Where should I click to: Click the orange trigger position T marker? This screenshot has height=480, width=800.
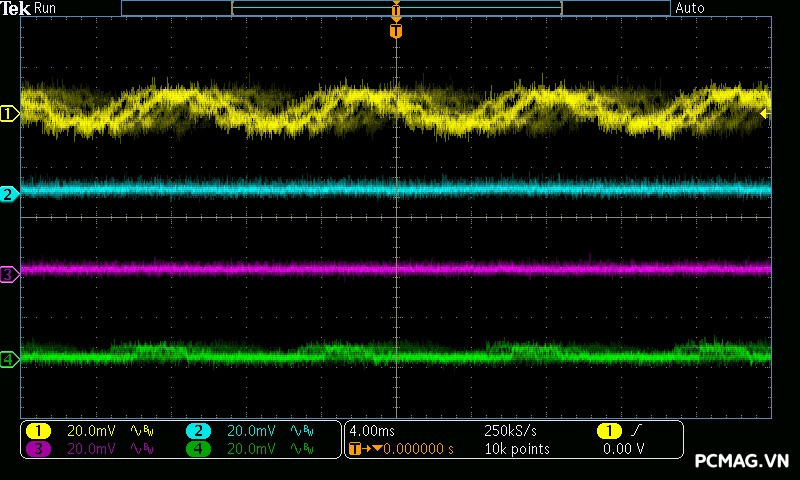pos(396,31)
